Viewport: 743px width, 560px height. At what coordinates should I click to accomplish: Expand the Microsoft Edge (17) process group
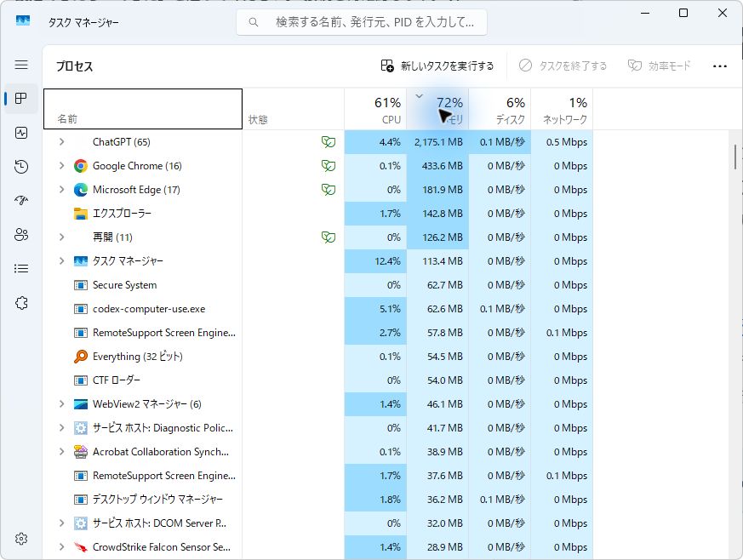pos(61,190)
